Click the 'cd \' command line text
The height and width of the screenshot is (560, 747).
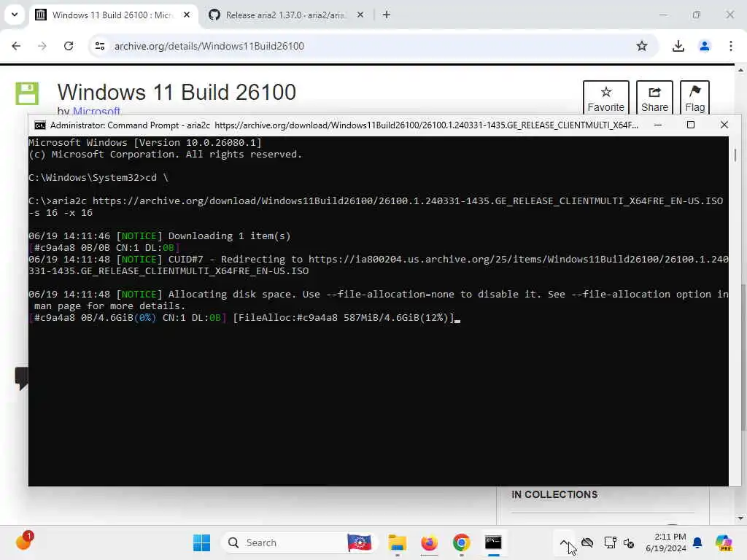(157, 178)
